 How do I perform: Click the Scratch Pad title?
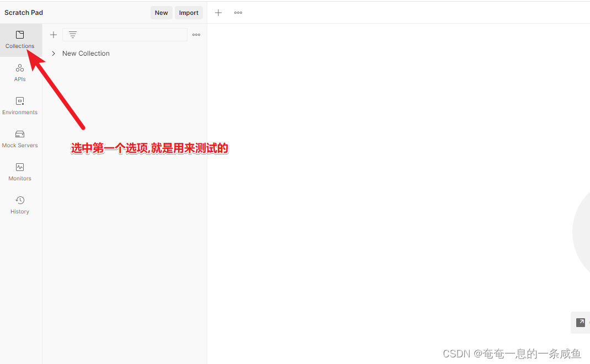[x=24, y=13]
